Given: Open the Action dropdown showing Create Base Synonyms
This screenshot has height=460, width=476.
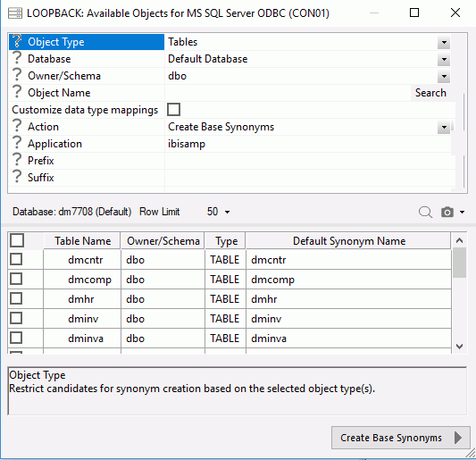Looking at the screenshot, I should coord(444,127).
